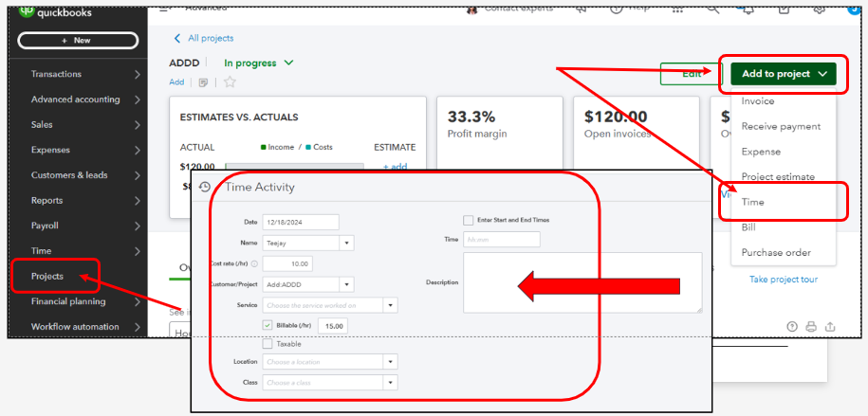Open the Service dropdown arrow

[x=390, y=305]
